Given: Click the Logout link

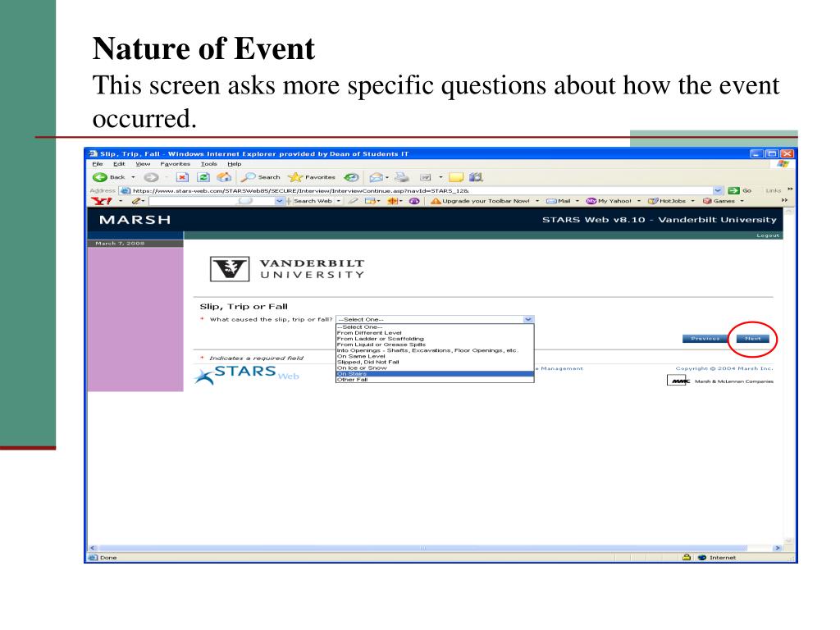Looking at the screenshot, I should tap(768, 235).
